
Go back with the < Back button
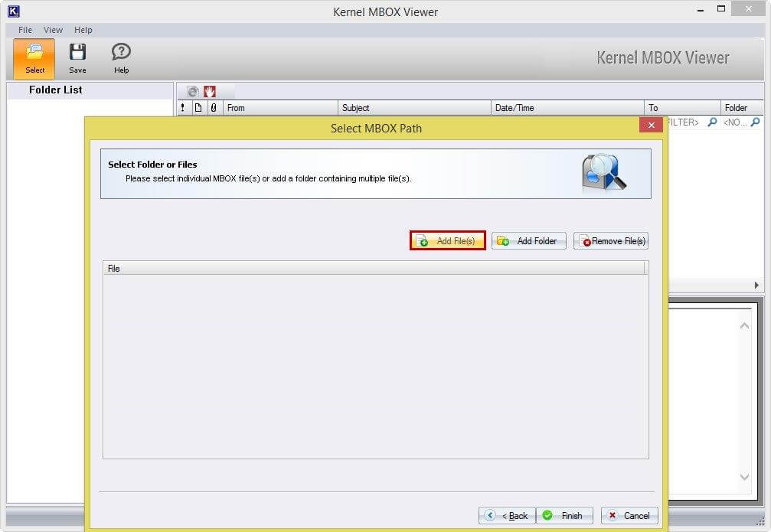tap(507, 515)
